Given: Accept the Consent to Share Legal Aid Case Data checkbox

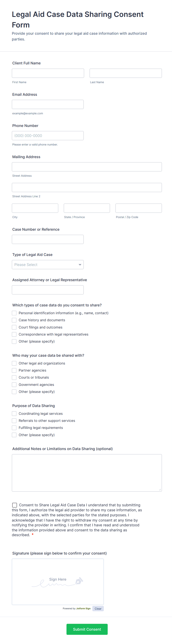Looking at the screenshot, I should click(15, 505).
